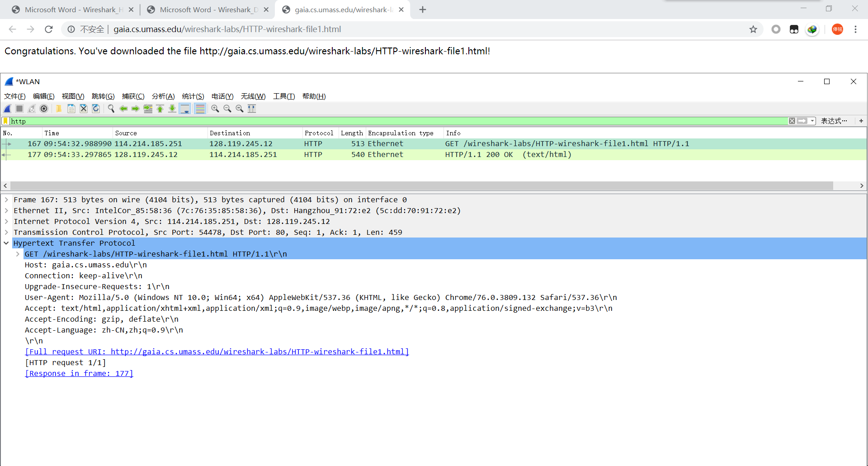
Task: Click the browser address bar URL
Action: (227, 29)
